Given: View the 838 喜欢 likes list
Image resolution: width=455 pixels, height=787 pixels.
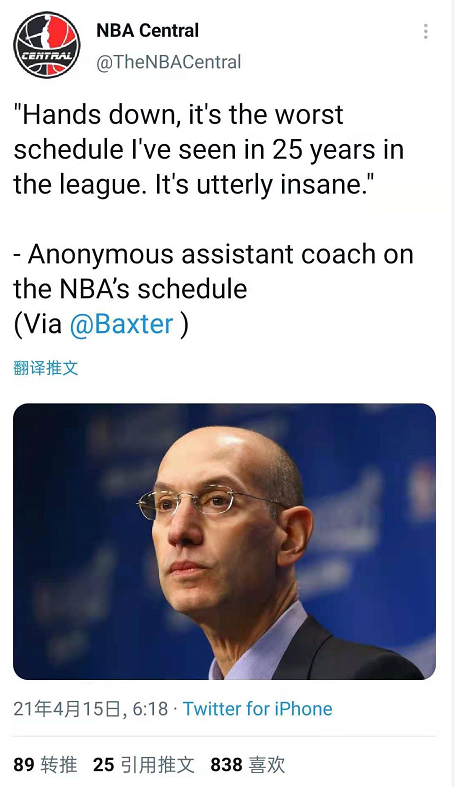Looking at the screenshot, I should [x=247, y=765].
